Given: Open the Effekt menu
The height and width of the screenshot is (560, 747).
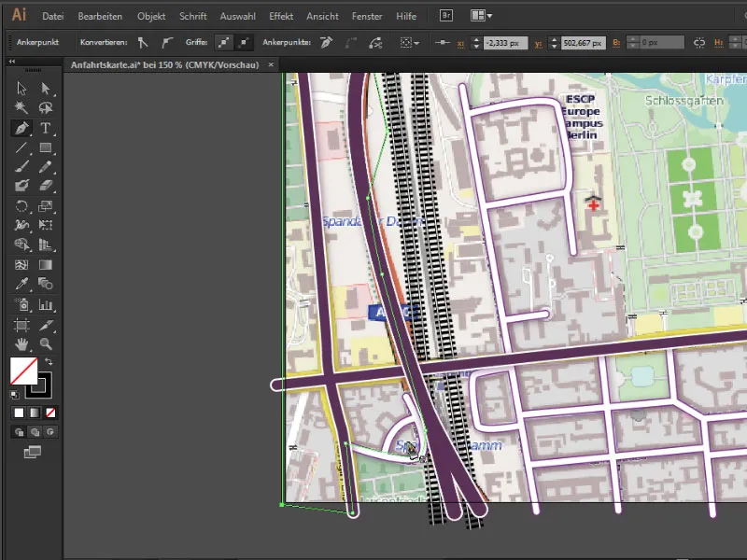Looking at the screenshot, I should pyautogui.click(x=281, y=16).
